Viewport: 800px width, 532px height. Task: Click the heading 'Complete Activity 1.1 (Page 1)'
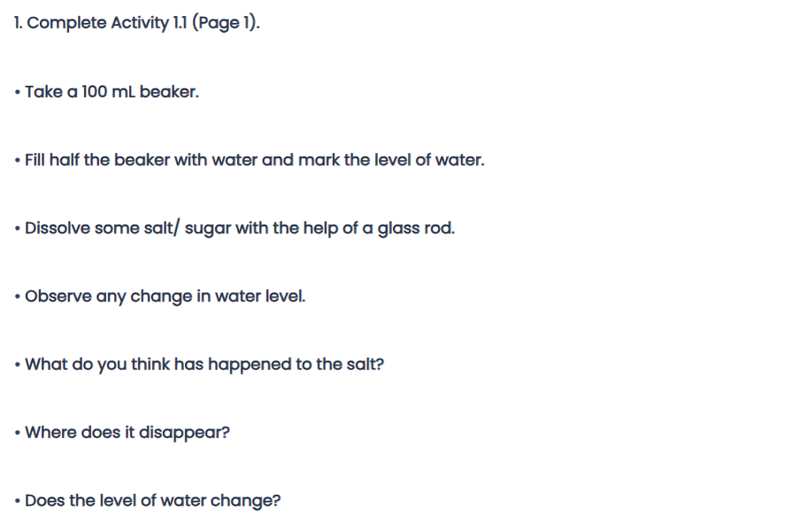click(x=137, y=23)
